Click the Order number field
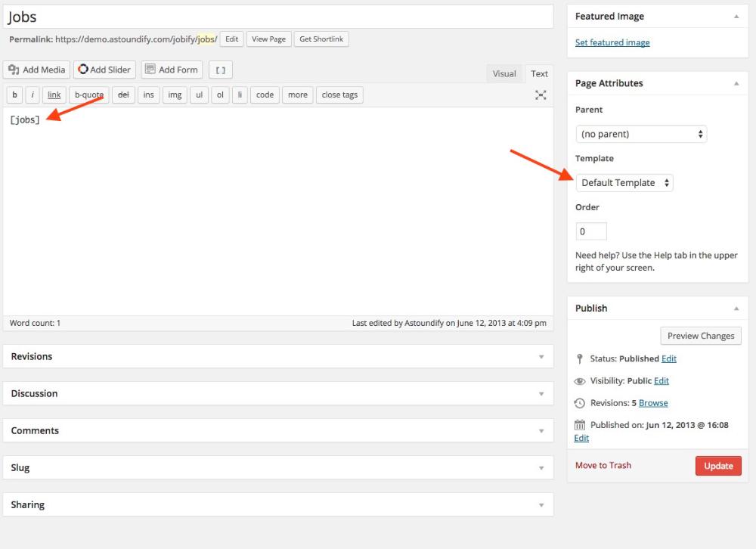This screenshot has width=756, height=549. click(x=591, y=231)
